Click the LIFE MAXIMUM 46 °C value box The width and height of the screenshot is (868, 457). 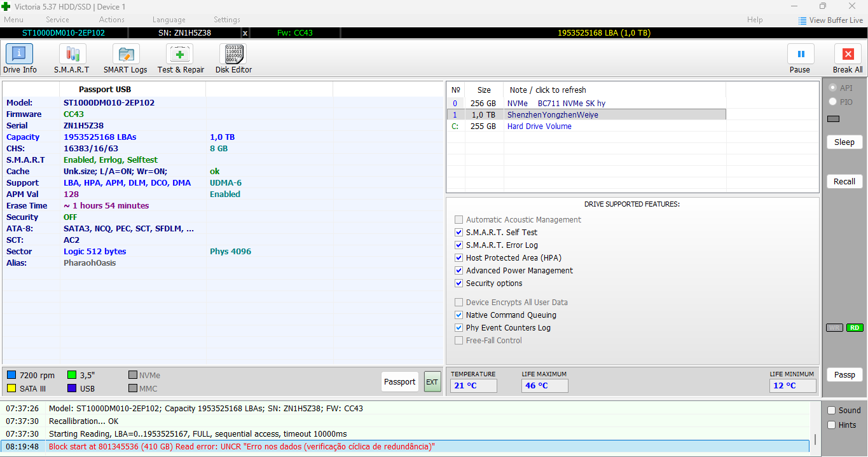(x=545, y=386)
